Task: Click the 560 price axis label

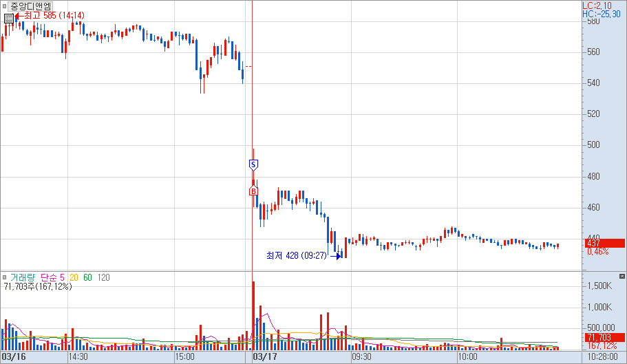Action: click(593, 52)
